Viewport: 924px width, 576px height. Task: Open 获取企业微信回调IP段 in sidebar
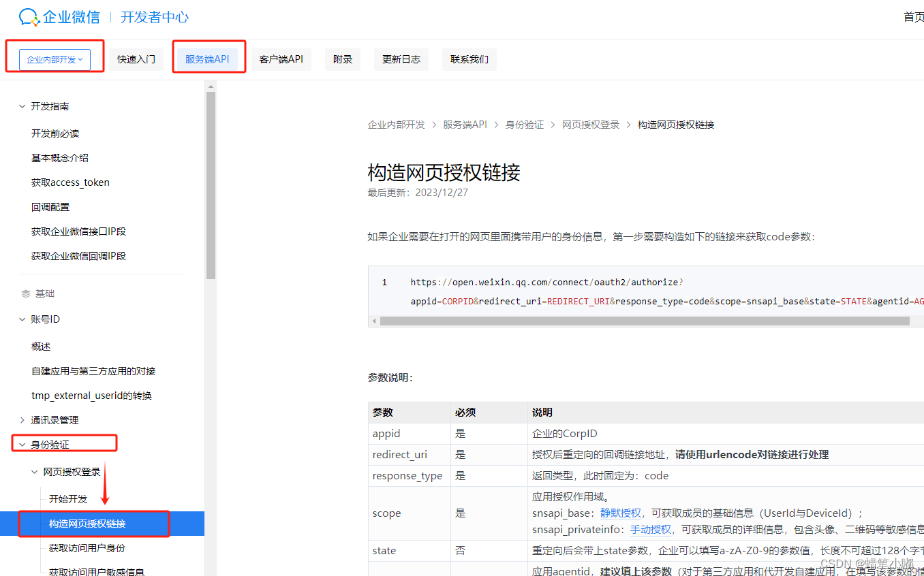tap(79, 256)
